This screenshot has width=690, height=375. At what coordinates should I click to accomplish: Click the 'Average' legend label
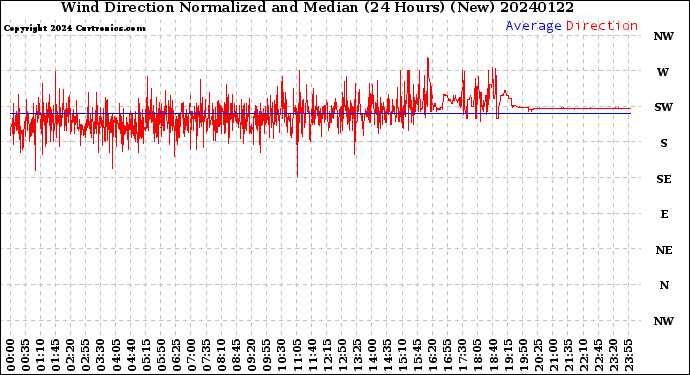pos(533,26)
